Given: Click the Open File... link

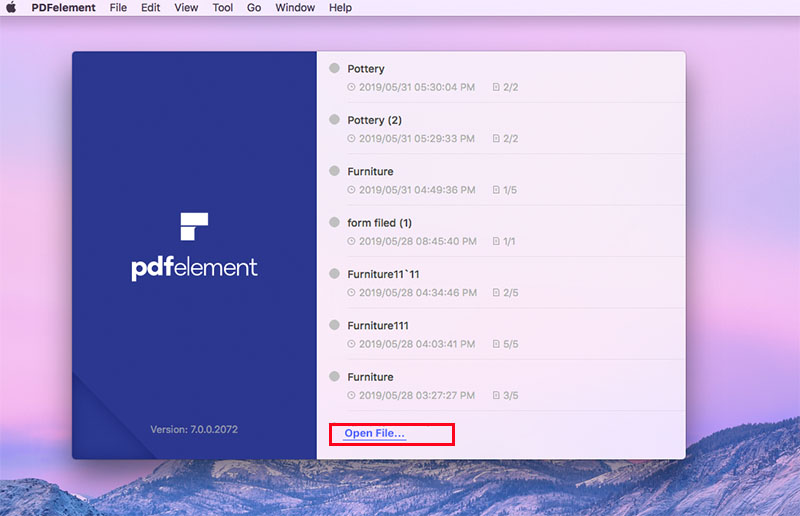Looking at the screenshot, I should click(x=374, y=433).
